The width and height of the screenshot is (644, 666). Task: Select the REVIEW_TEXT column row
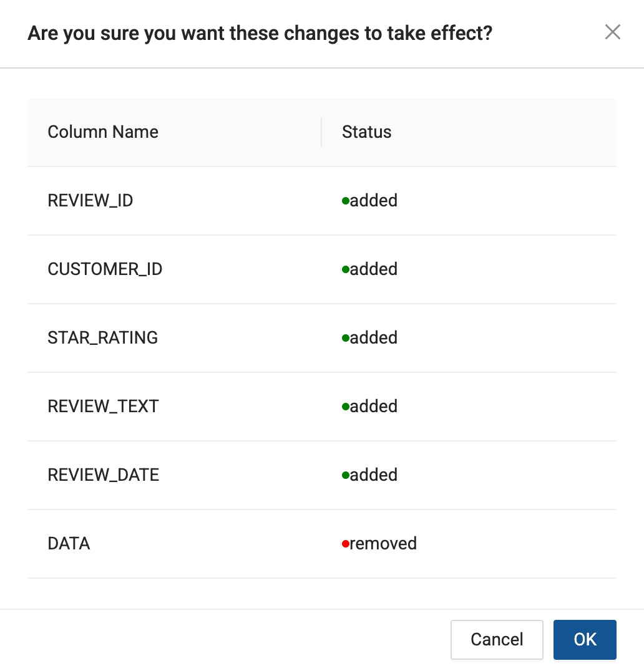(x=322, y=407)
